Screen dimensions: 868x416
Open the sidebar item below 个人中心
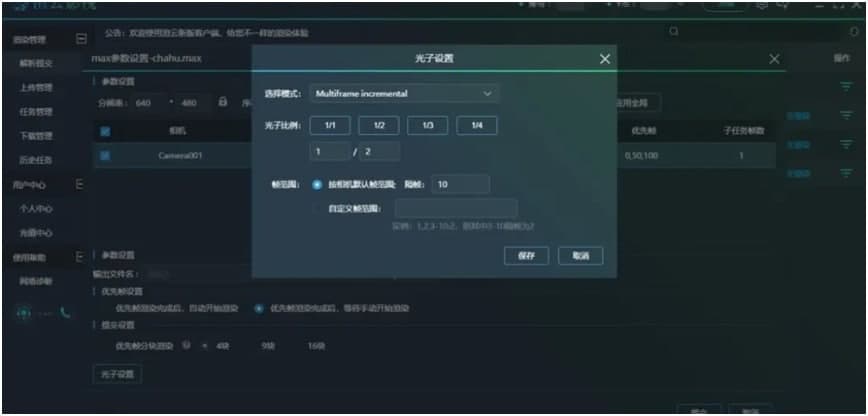coord(36,233)
